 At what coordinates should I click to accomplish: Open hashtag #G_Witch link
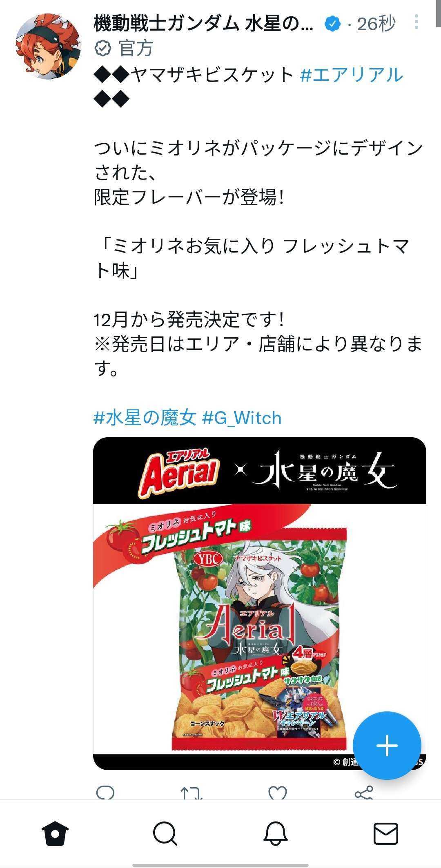point(242,418)
